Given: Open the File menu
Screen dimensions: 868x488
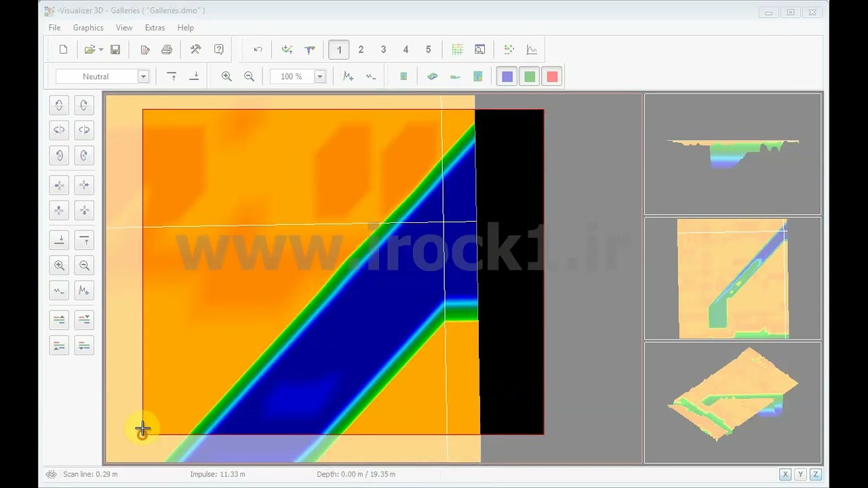Looking at the screenshot, I should (x=55, y=28).
